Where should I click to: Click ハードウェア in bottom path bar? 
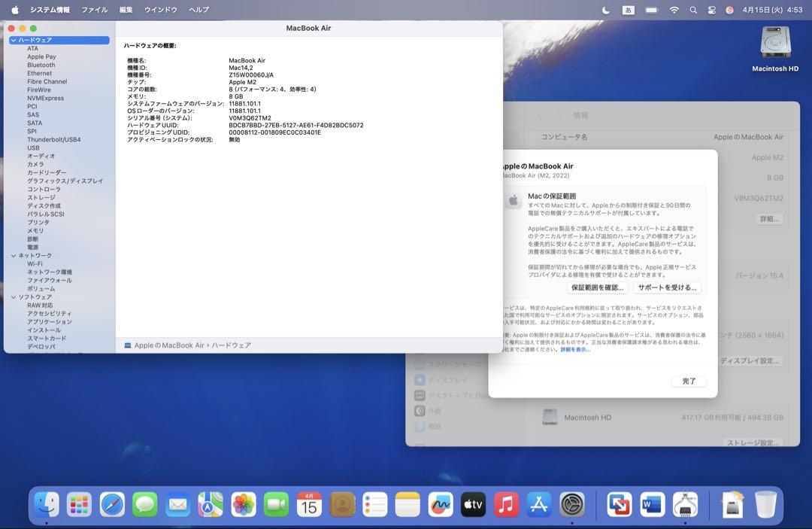(231, 345)
